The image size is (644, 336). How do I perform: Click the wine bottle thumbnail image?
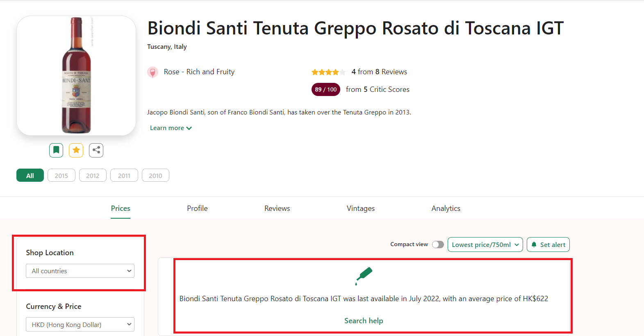76,75
